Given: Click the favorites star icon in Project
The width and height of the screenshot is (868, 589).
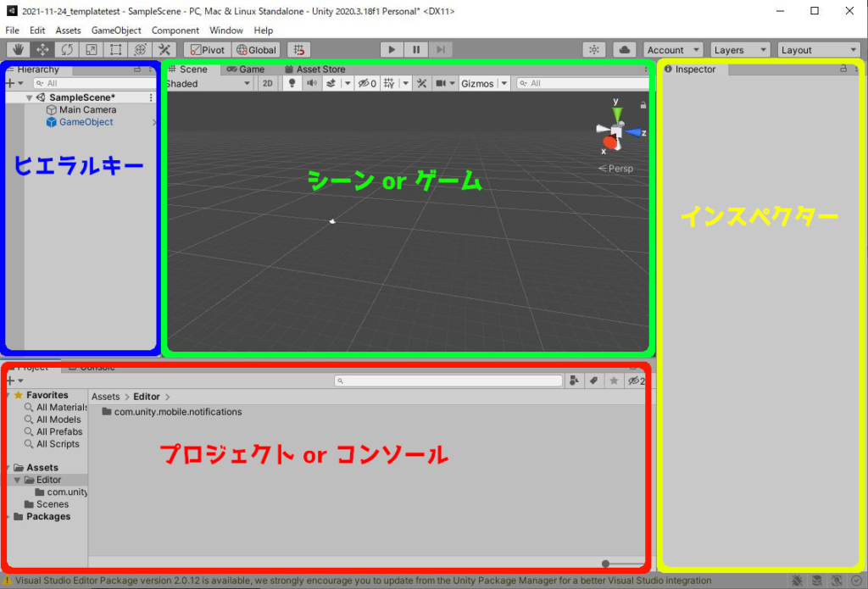Looking at the screenshot, I should coord(614,381).
